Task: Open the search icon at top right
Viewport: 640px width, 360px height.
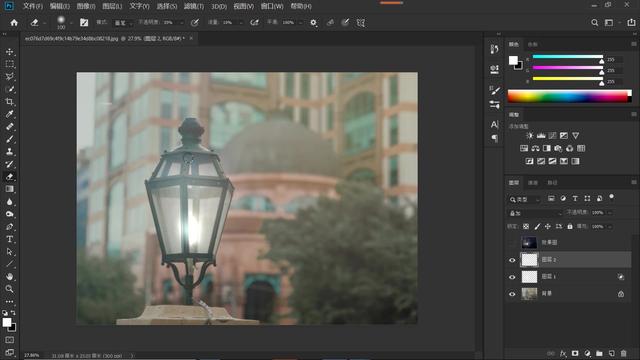Action: point(595,23)
